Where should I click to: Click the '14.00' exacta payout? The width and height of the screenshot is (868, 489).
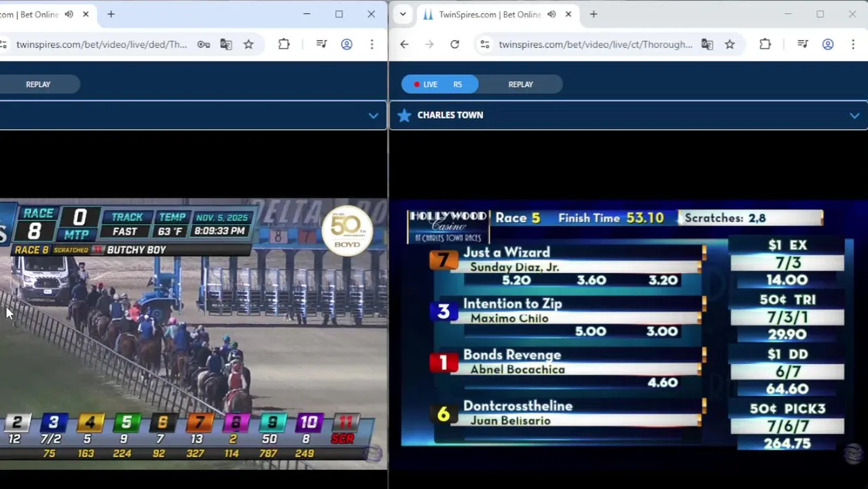pos(787,280)
